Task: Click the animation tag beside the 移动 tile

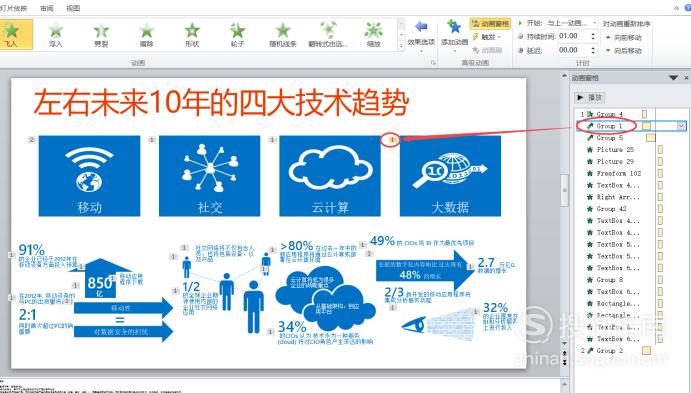Action: point(32,140)
